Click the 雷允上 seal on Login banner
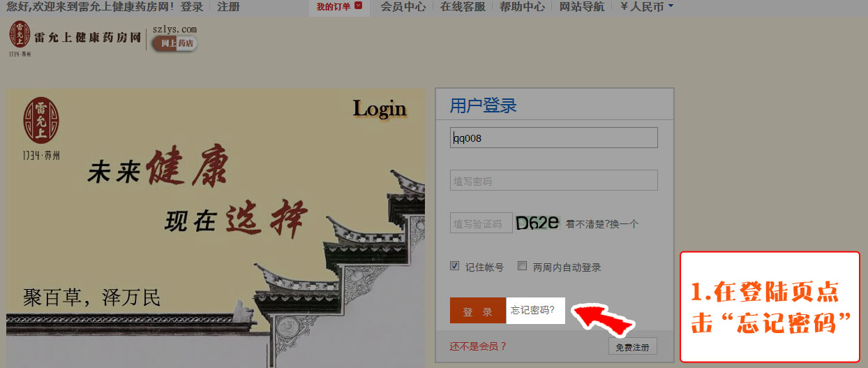The height and width of the screenshot is (368, 868). pyautogui.click(x=41, y=120)
